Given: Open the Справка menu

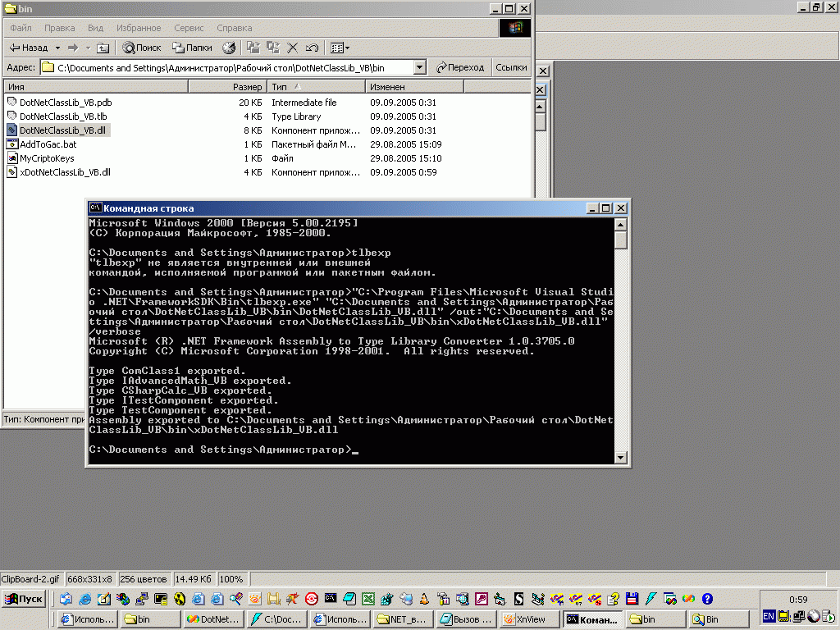Looking at the screenshot, I should point(234,28).
